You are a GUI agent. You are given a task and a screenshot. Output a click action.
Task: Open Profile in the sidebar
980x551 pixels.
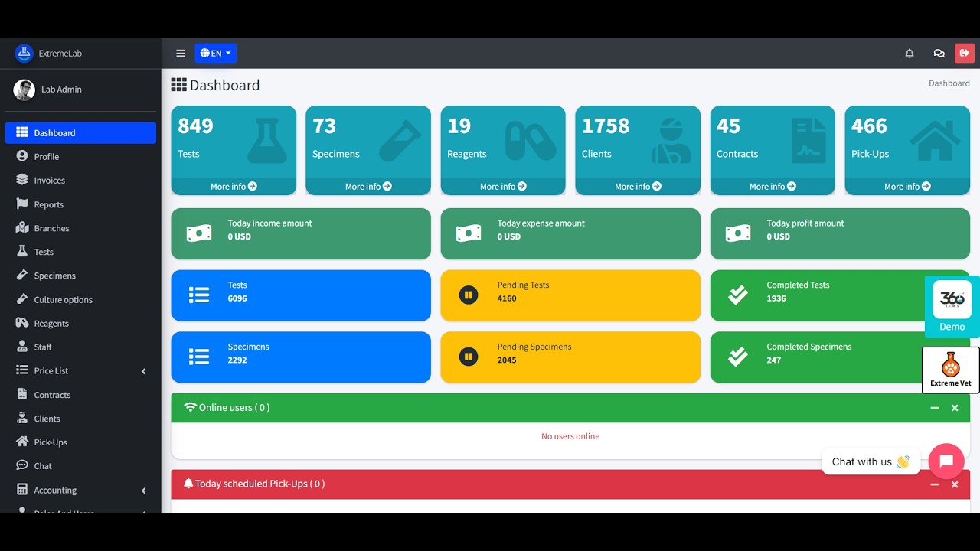coord(80,156)
